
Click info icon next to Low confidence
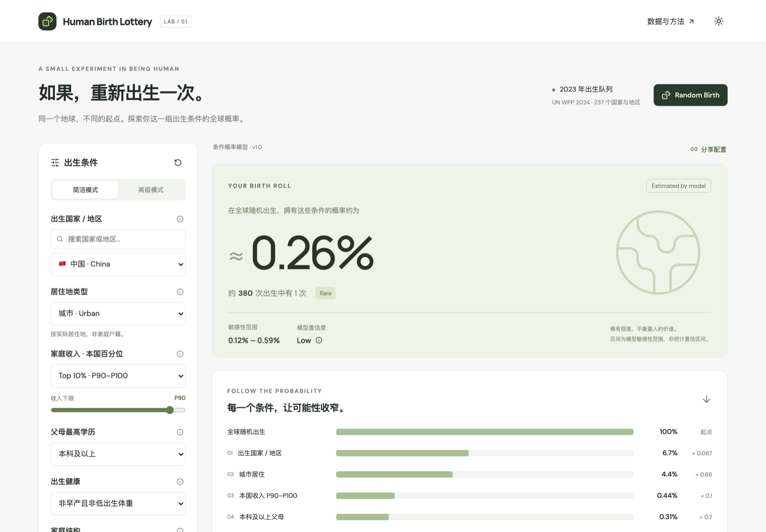319,340
